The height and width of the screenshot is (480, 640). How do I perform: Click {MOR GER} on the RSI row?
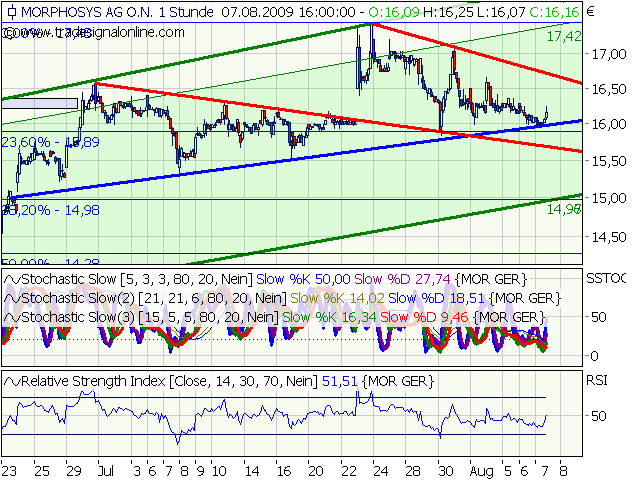(398, 382)
